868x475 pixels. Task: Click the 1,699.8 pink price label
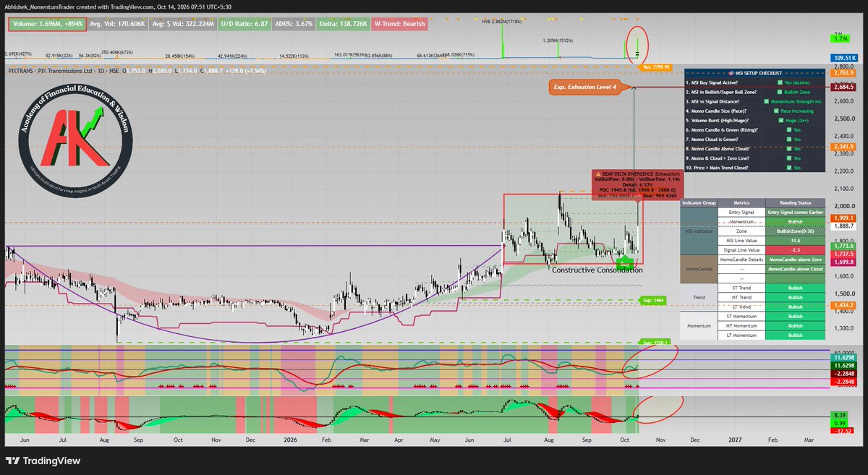[x=843, y=262]
